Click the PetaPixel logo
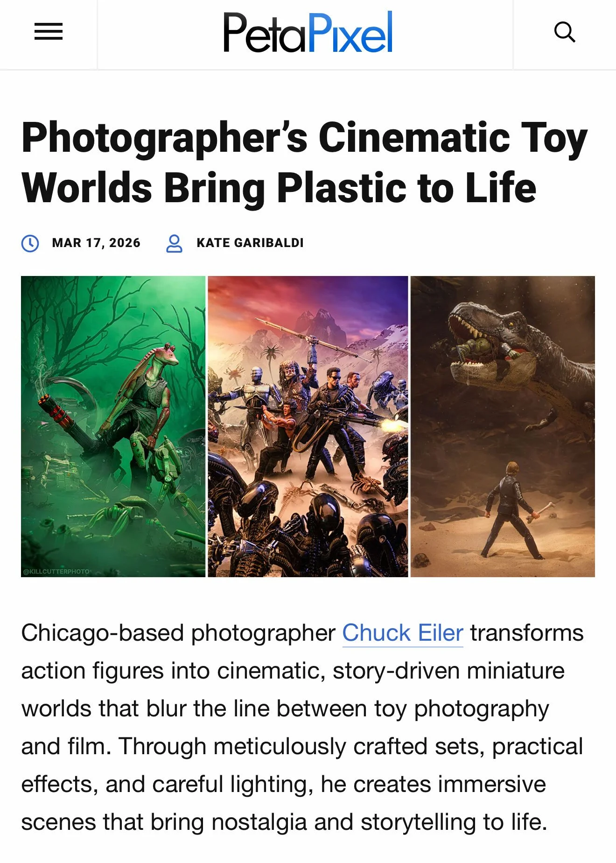 pos(308,32)
